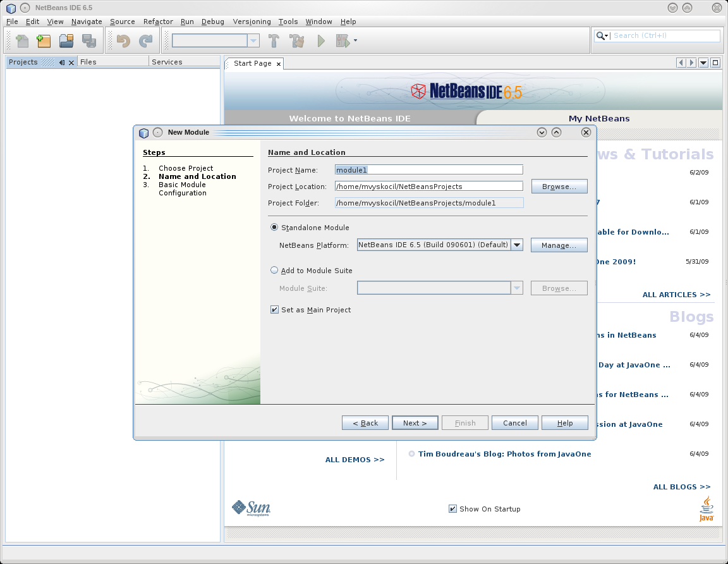Viewport: 728px width, 564px height.
Task: Click the Clean and Build Project icon
Action: tap(296, 41)
